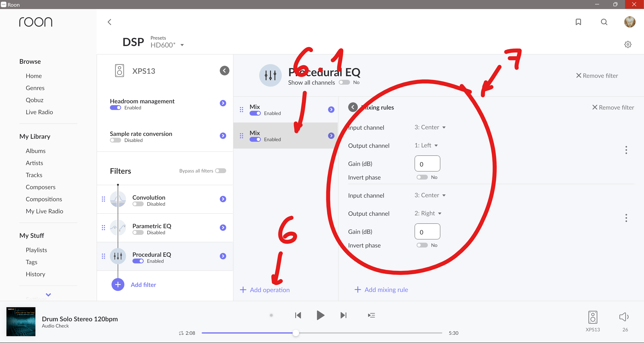The height and width of the screenshot is (343, 644).
Task: Open first Input channel 3: Center dropdown
Action: click(430, 127)
